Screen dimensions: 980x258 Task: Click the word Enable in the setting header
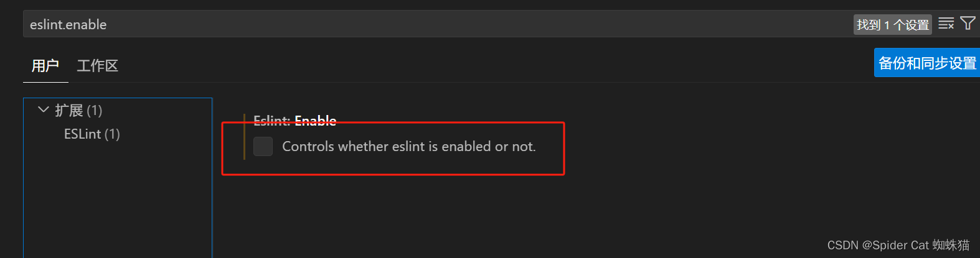(316, 120)
